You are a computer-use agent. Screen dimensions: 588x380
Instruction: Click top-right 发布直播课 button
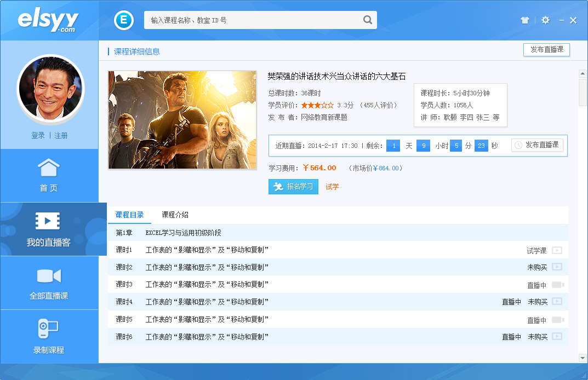(546, 50)
